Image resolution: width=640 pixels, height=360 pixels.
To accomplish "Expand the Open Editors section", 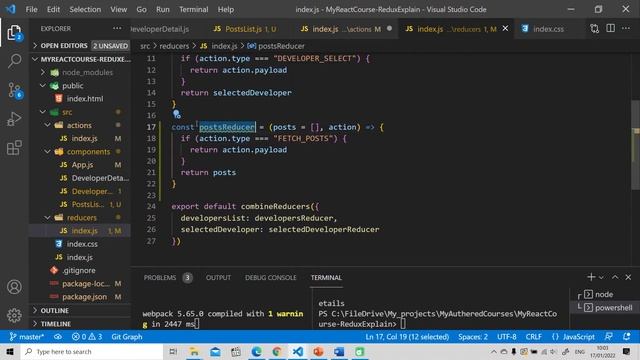I will (80, 46).
